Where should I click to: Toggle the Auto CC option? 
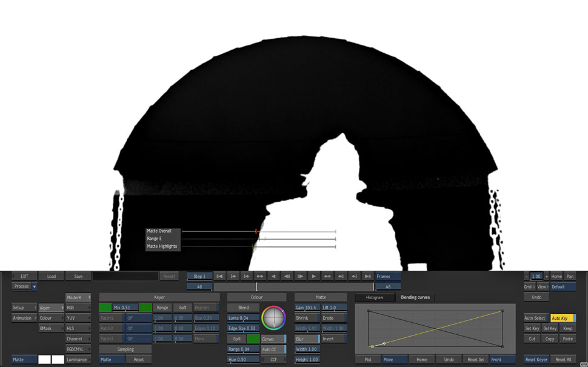click(273, 349)
